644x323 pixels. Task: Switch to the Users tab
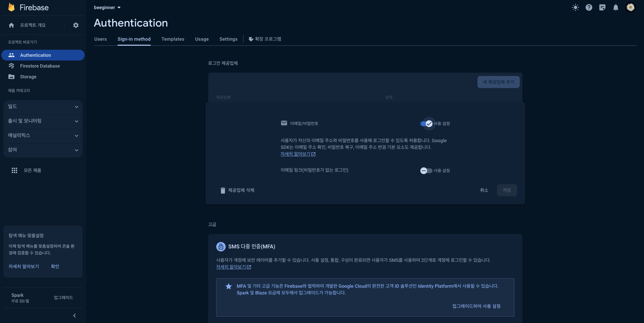click(x=100, y=39)
